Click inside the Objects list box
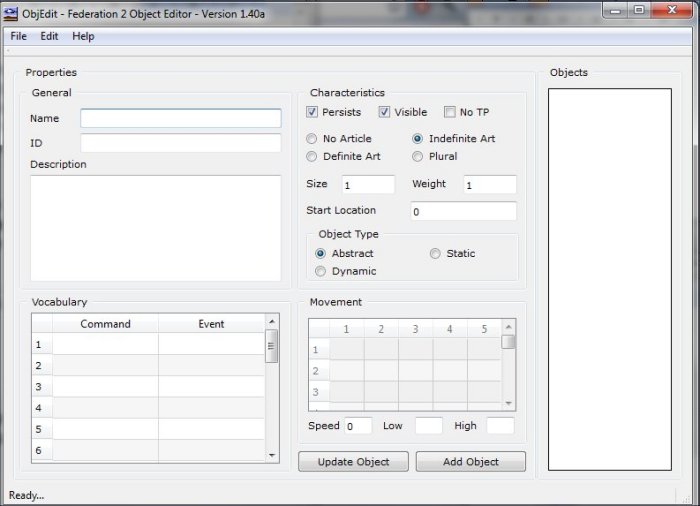Image resolution: width=700 pixels, height=506 pixels. [610, 279]
